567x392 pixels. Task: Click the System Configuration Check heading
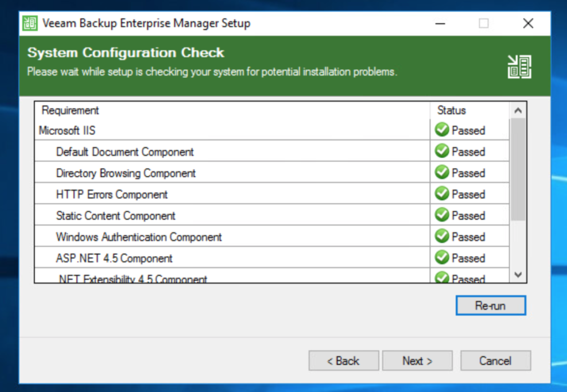126,53
